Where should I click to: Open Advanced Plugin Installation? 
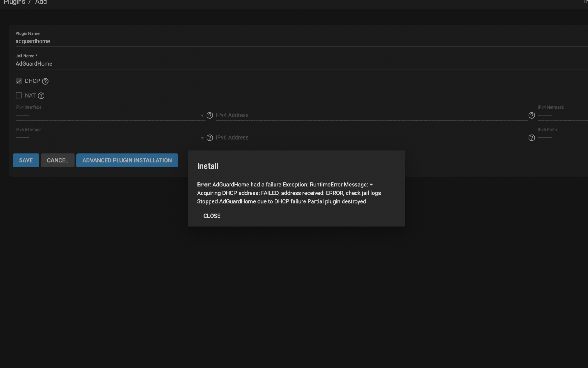[127, 160]
